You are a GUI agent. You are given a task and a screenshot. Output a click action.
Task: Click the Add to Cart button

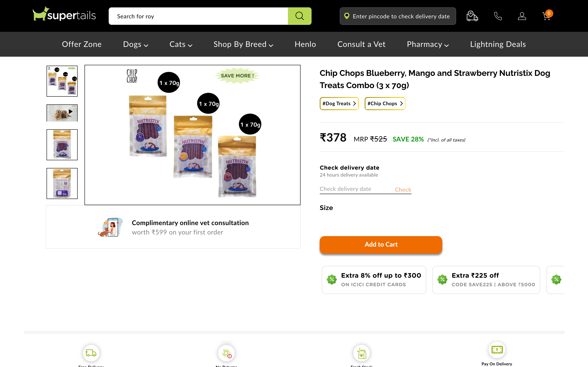pos(381,244)
